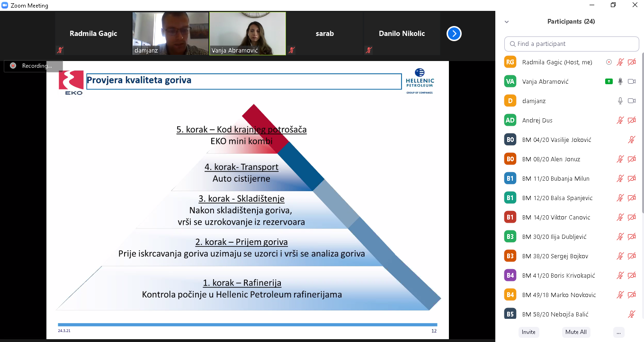
Task: Click the Participants (24) panel title
Action: [x=571, y=21]
